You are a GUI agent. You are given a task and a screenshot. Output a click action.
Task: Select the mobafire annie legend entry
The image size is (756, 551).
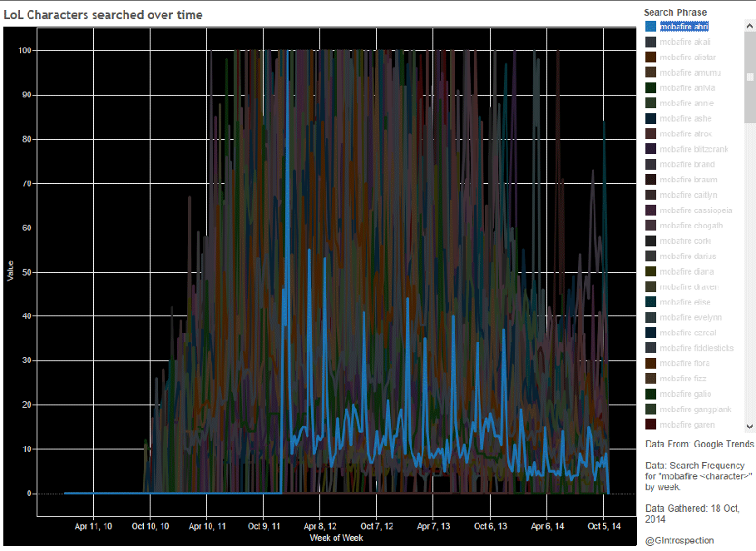pos(685,103)
